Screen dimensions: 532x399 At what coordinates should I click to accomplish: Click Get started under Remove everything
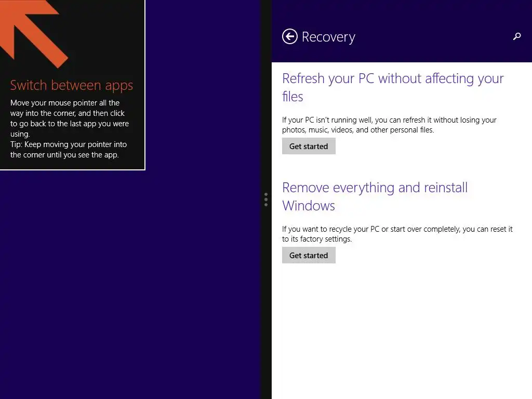[309, 256]
